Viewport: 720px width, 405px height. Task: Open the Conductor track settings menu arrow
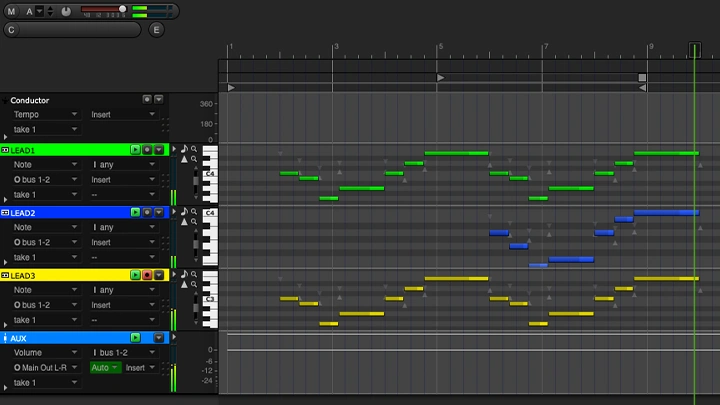(159, 99)
